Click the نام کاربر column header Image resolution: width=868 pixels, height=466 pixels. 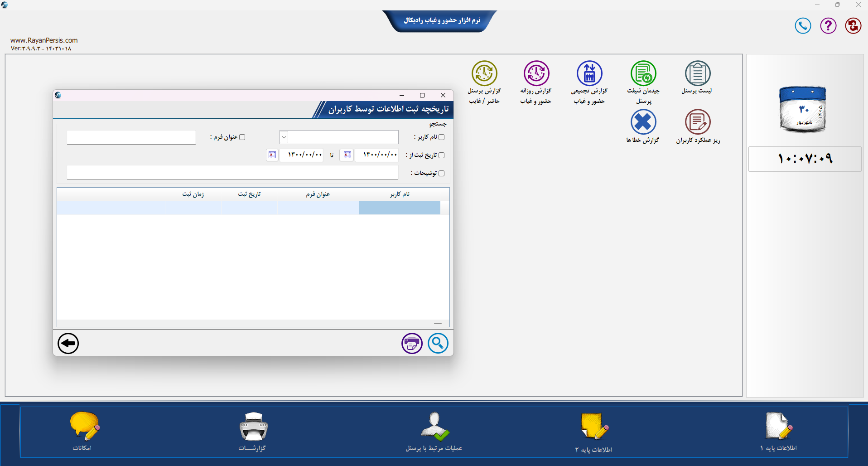point(400,194)
